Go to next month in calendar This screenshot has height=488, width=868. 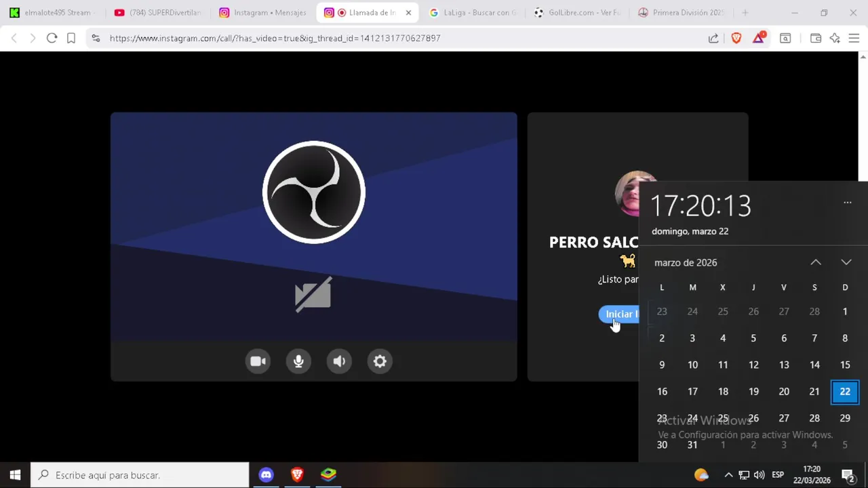(846, 262)
